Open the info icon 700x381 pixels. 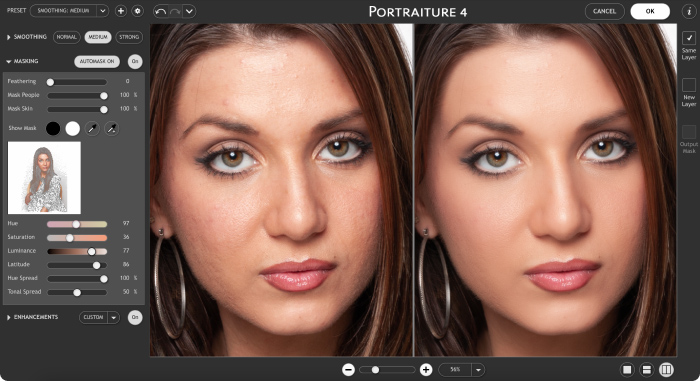(x=689, y=11)
